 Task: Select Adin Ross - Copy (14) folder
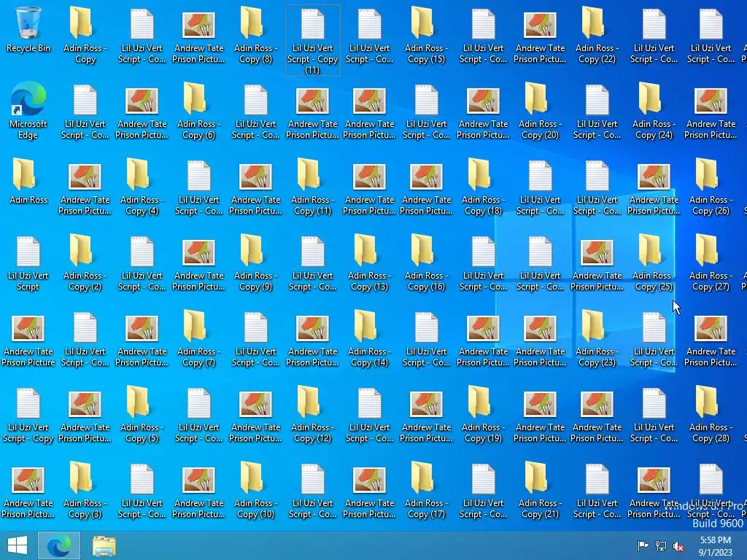click(x=369, y=338)
